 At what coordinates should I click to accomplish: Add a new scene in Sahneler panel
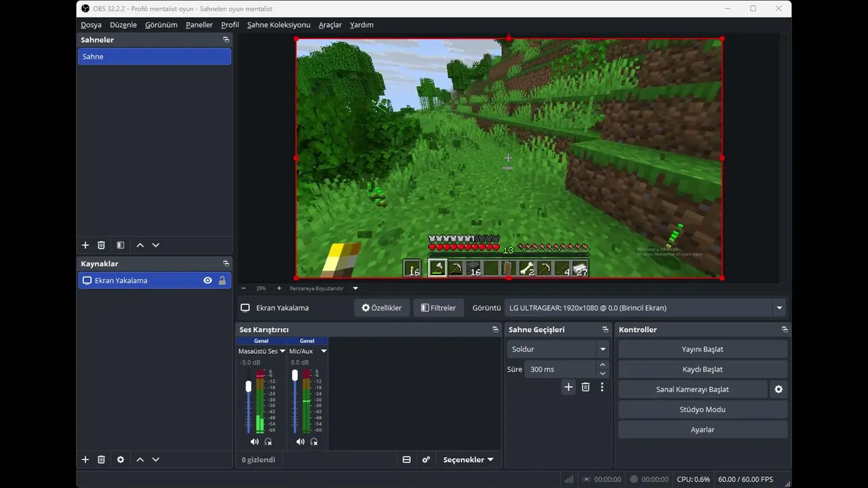(85, 245)
